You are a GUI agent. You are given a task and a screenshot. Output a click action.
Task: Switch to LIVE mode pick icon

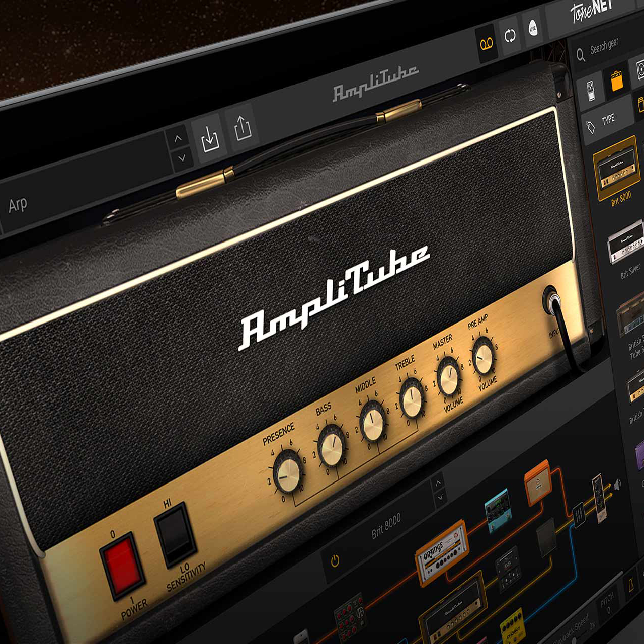(x=532, y=28)
